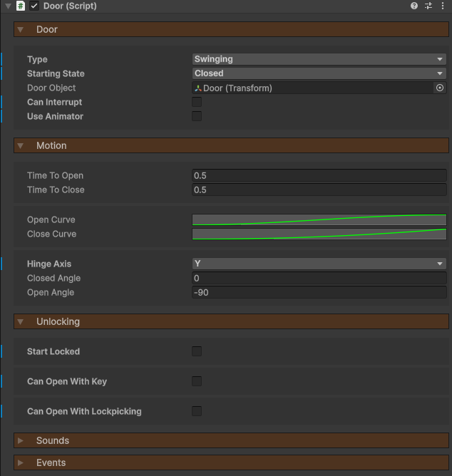Disable the Door script enable checkbox

pyautogui.click(x=34, y=6)
